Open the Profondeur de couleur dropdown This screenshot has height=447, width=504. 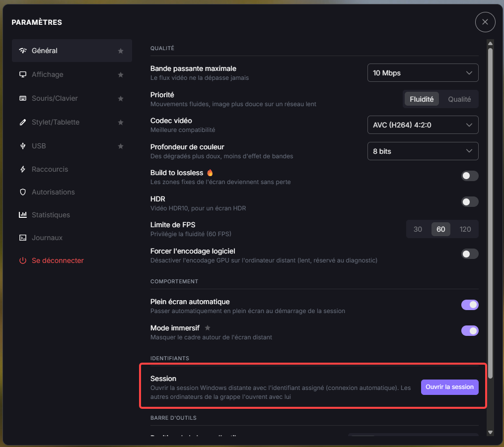click(423, 151)
